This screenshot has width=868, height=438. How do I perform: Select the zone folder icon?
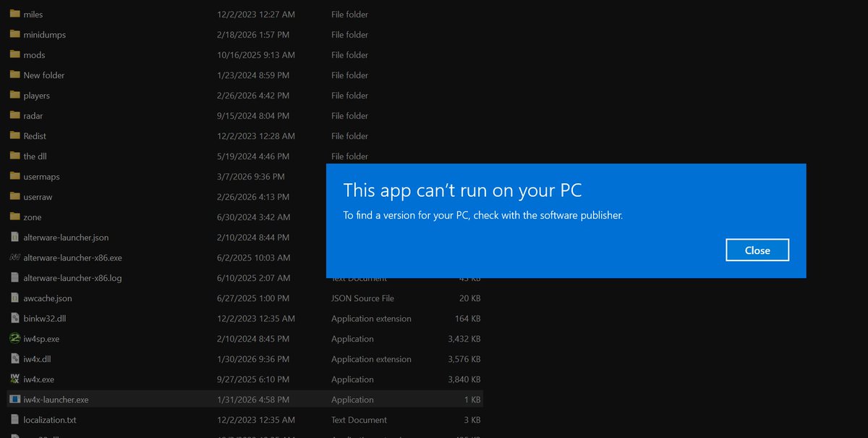click(14, 216)
